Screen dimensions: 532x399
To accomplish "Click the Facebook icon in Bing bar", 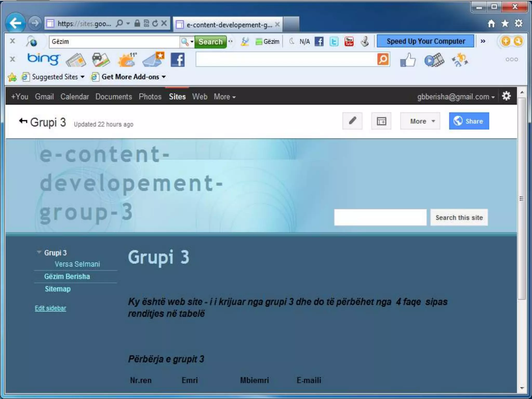I will [178, 60].
